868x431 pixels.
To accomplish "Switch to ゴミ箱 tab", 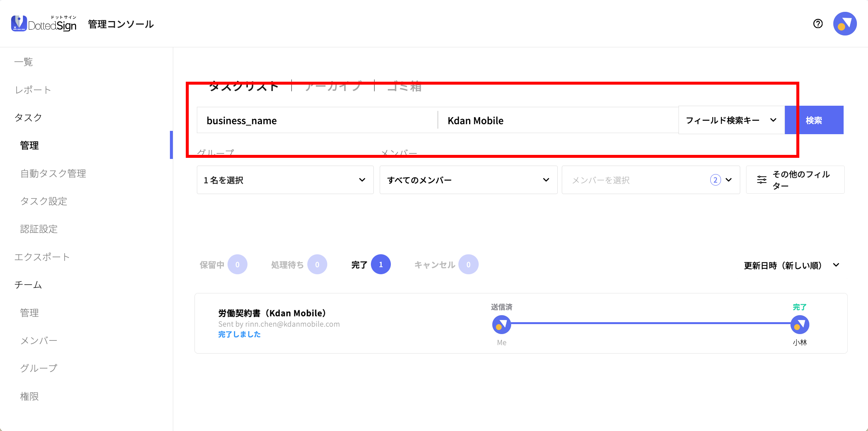I will tap(404, 86).
